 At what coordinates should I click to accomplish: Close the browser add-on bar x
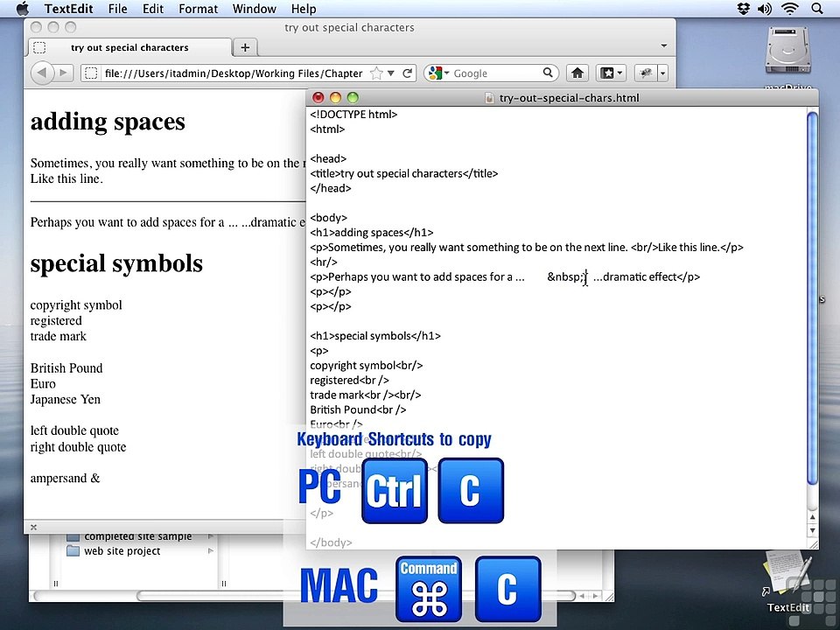tap(34, 527)
